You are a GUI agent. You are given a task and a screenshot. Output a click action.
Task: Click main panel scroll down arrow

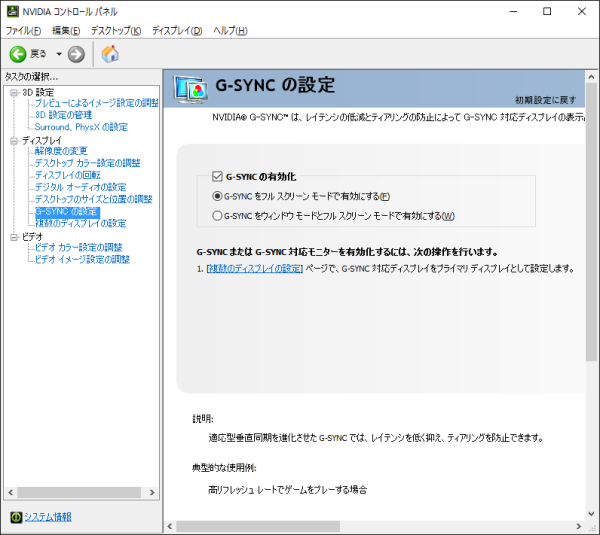click(x=591, y=514)
